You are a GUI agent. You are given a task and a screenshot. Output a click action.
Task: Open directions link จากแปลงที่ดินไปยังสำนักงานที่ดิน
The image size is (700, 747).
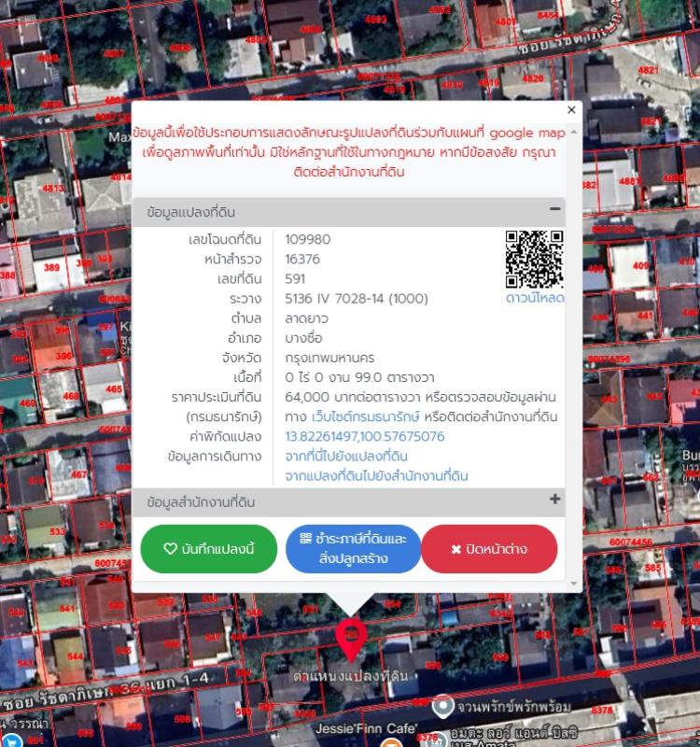point(376,476)
